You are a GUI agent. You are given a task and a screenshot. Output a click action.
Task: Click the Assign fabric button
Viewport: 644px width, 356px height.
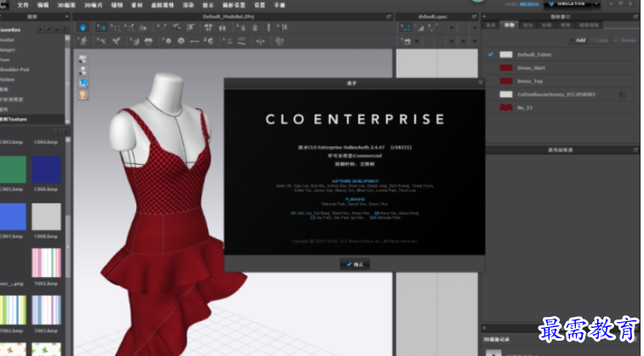tap(625, 40)
